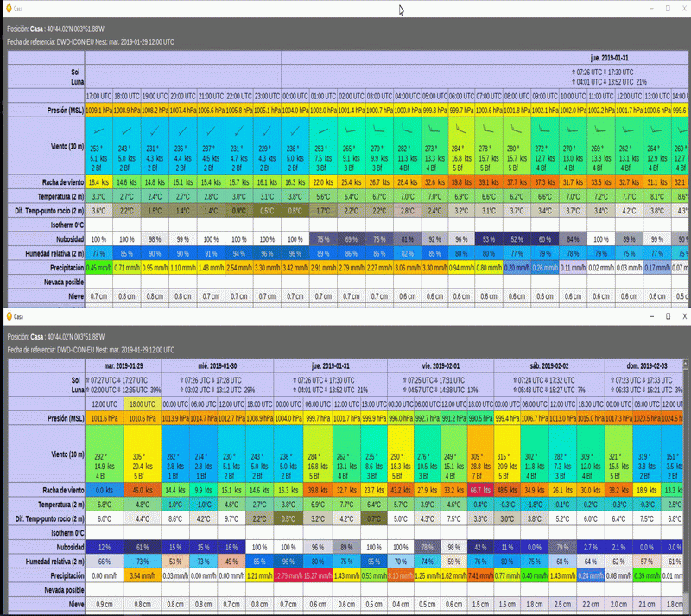Click the jue. 2019-01-31 date header in upper window
Viewport: 691px width, 616px height.
pyautogui.click(x=610, y=58)
